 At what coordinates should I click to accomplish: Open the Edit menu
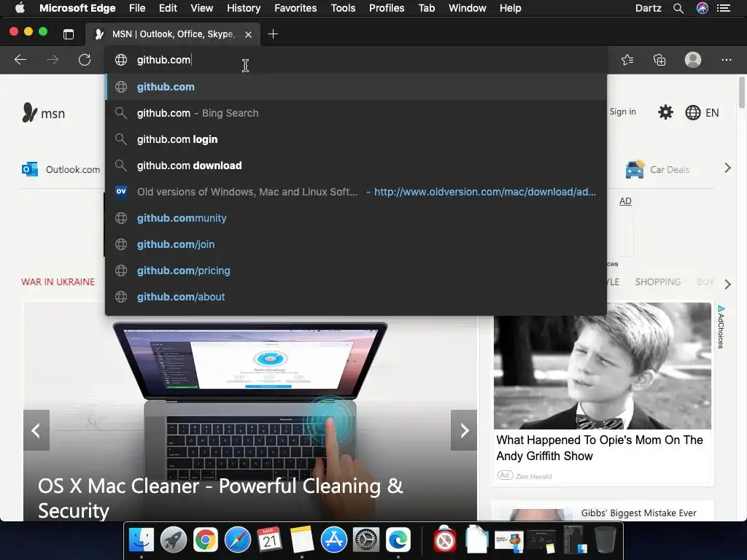tap(168, 8)
